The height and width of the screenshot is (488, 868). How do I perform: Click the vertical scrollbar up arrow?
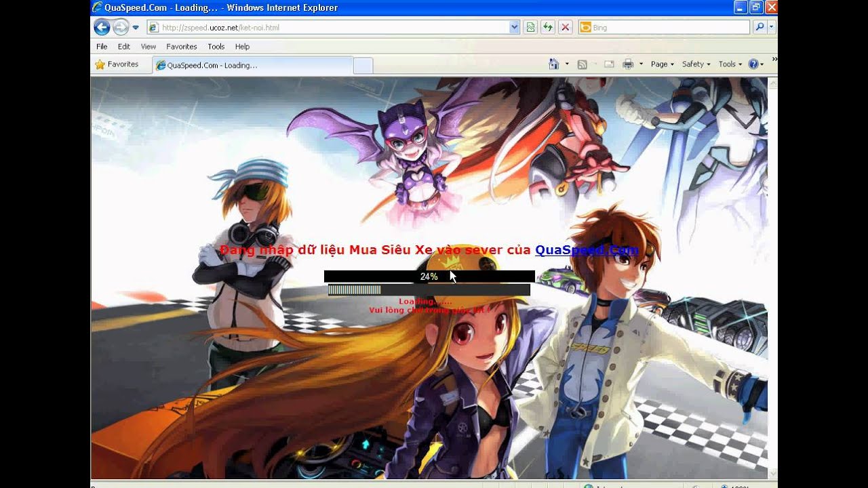pyautogui.click(x=772, y=83)
